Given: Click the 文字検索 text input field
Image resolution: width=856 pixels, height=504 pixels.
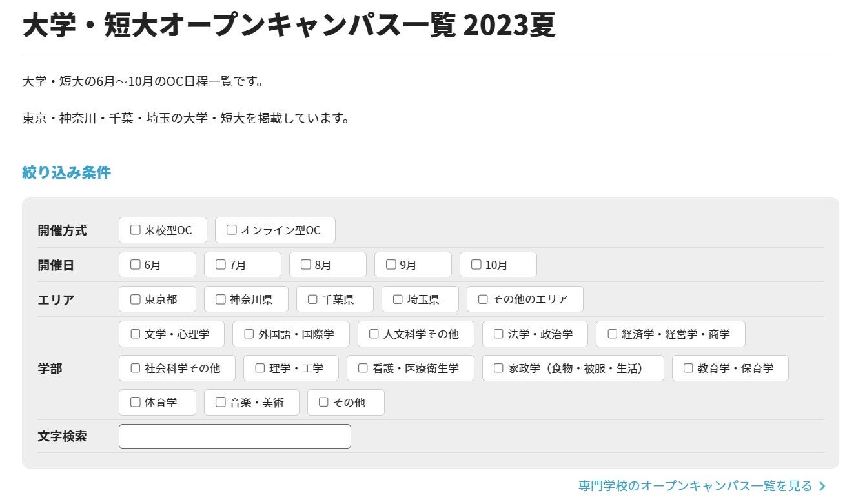Looking at the screenshot, I should point(235,436).
